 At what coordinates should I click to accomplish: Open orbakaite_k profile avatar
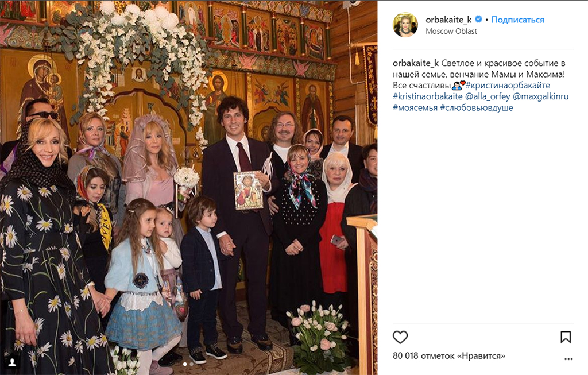click(x=405, y=25)
